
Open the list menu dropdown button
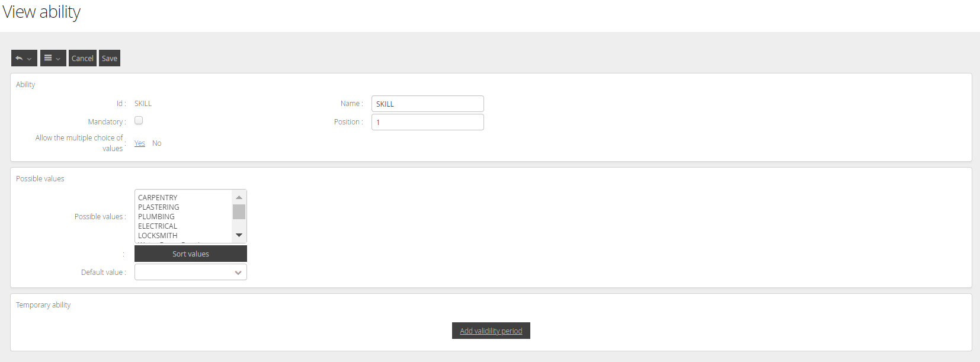[x=53, y=58]
